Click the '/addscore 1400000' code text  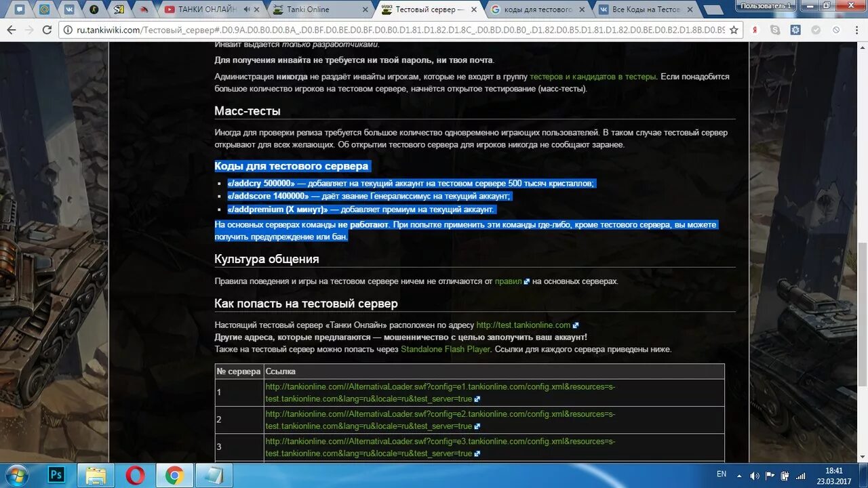pyautogui.click(x=268, y=197)
